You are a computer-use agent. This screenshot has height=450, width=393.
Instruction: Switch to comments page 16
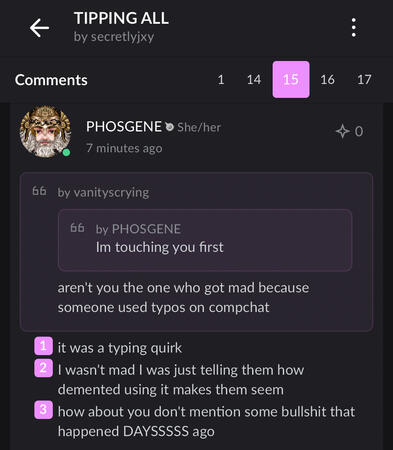[x=327, y=80]
